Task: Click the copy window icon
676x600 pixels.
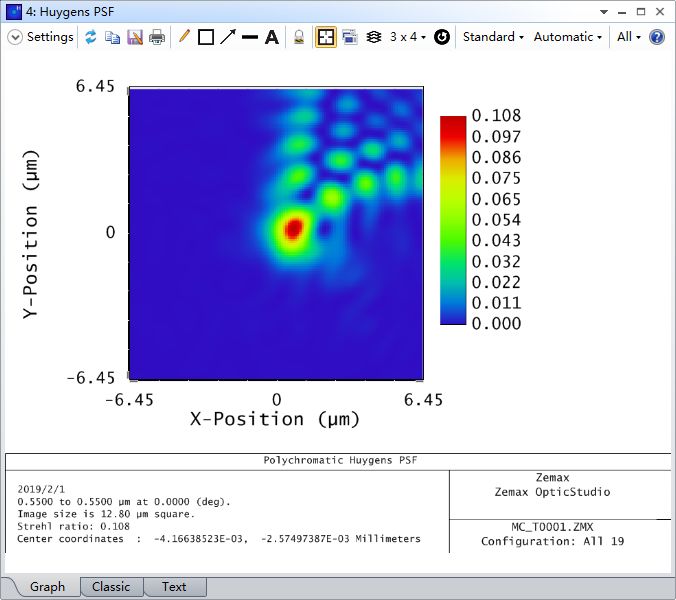Action: (112, 37)
